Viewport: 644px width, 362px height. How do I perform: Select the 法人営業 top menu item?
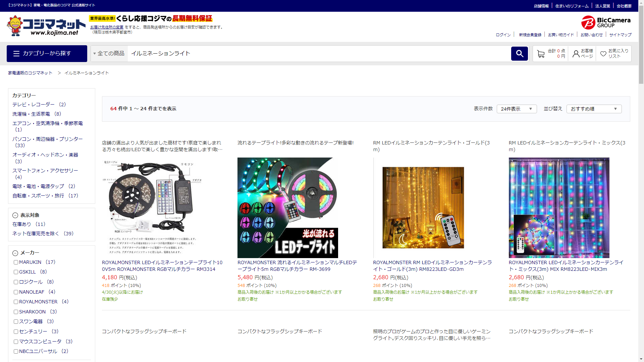click(x=602, y=6)
